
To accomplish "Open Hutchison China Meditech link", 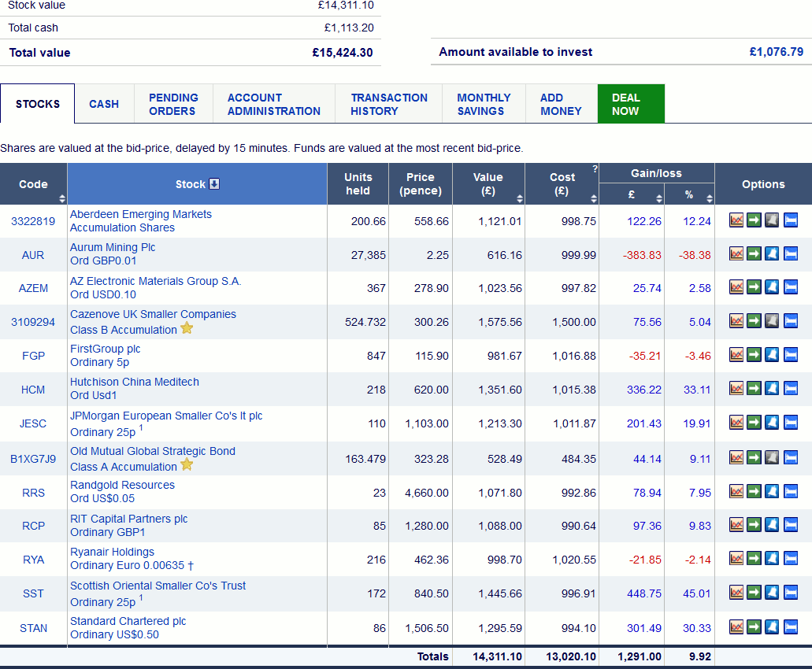I will (x=135, y=389).
